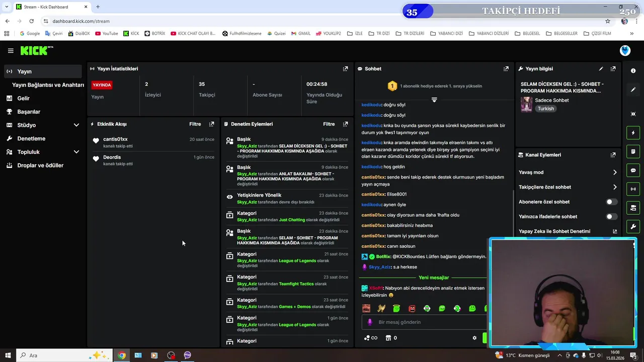Open the Yapay Zeka external link icon

(x=614, y=231)
